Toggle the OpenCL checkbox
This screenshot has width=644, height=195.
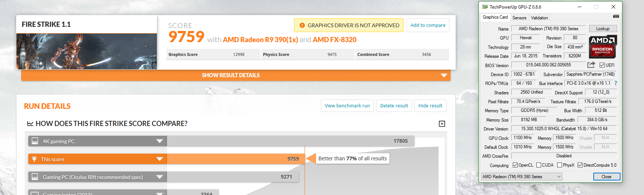pyautogui.click(x=515, y=165)
